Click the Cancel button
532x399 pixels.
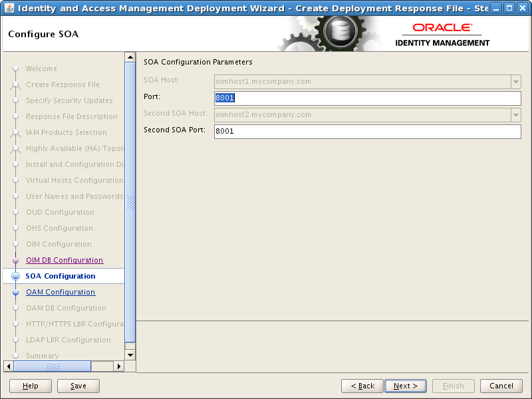(x=501, y=386)
